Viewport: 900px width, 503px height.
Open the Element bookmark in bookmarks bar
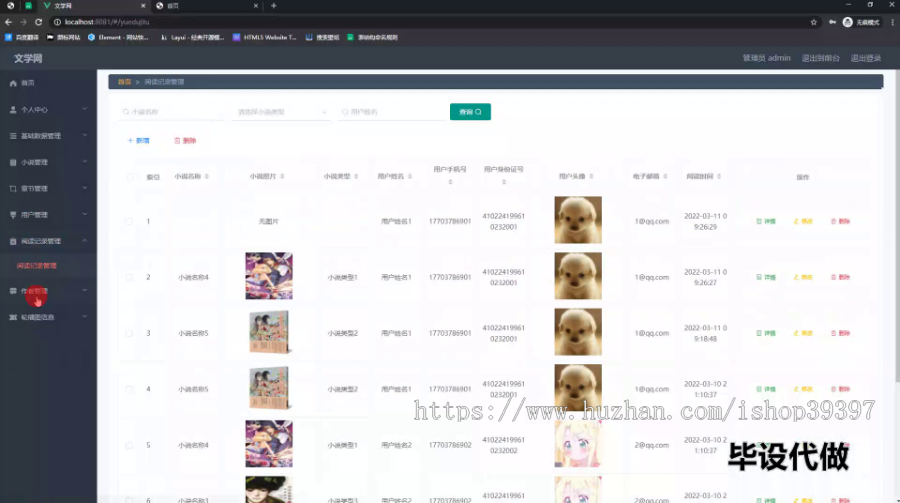pyautogui.click(x=118, y=37)
